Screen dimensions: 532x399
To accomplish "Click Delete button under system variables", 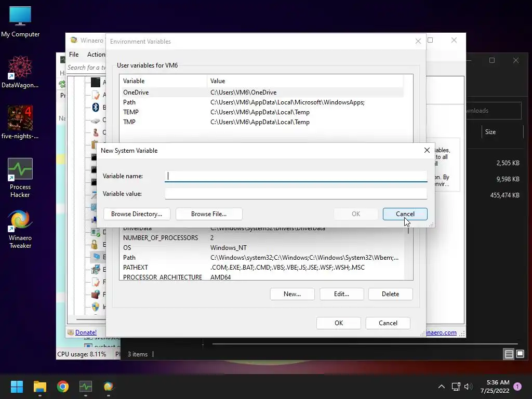I will pos(391,294).
